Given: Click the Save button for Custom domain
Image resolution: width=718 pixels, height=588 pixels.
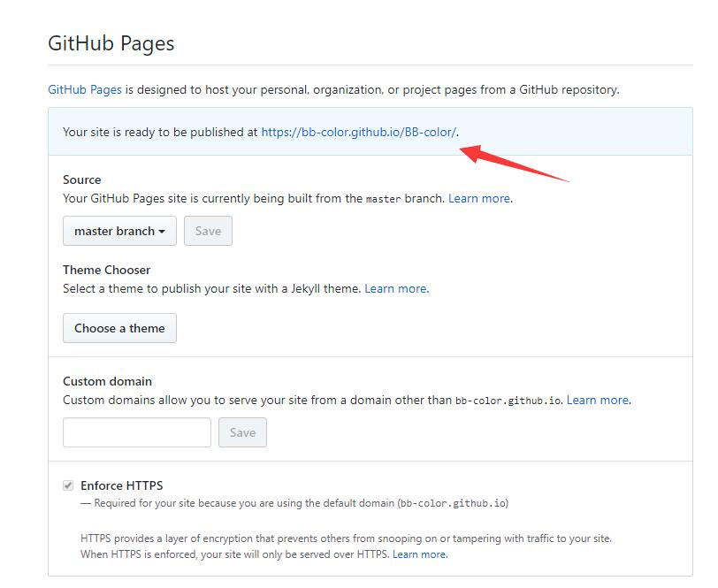Looking at the screenshot, I should (x=242, y=432).
